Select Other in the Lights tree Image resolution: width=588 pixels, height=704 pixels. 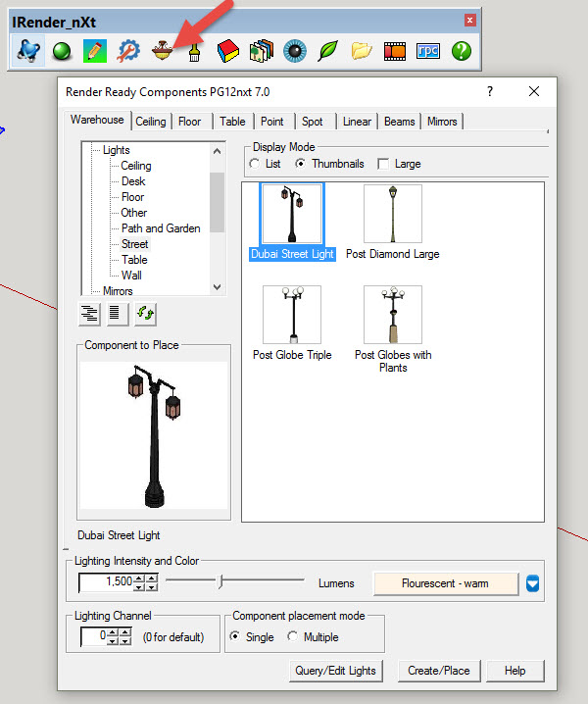pyautogui.click(x=133, y=213)
